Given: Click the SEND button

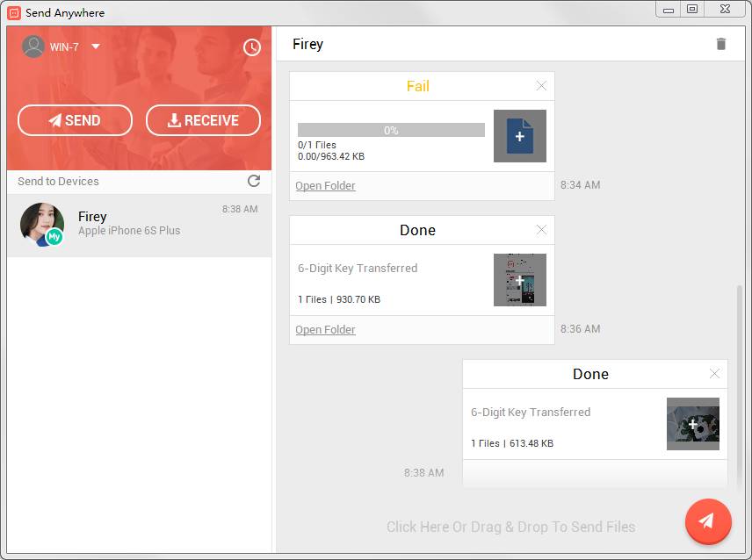Looking at the screenshot, I should click(x=75, y=120).
